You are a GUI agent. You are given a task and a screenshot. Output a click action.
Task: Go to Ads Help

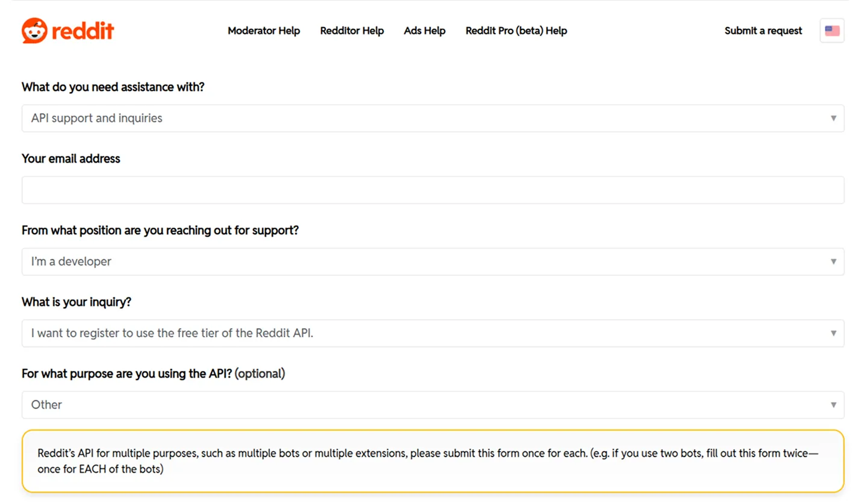pyautogui.click(x=425, y=31)
